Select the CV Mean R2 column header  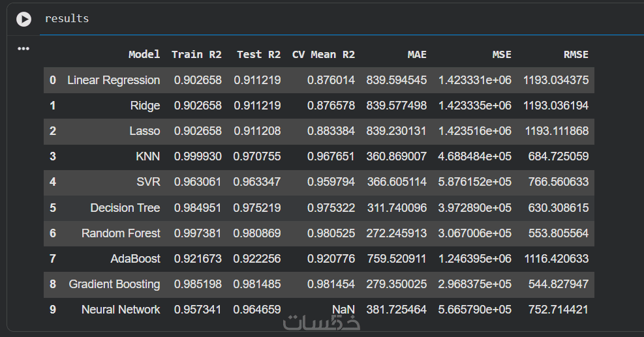click(323, 55)
